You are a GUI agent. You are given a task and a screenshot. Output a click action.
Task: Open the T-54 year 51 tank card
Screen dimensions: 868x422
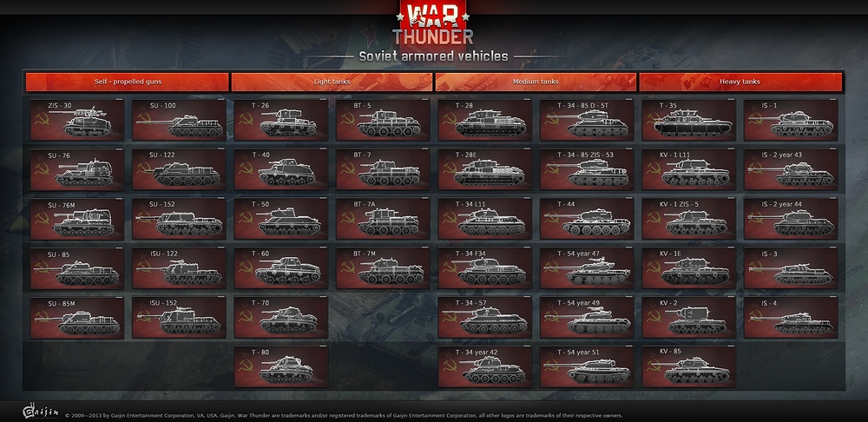click(x=587, y=366)
